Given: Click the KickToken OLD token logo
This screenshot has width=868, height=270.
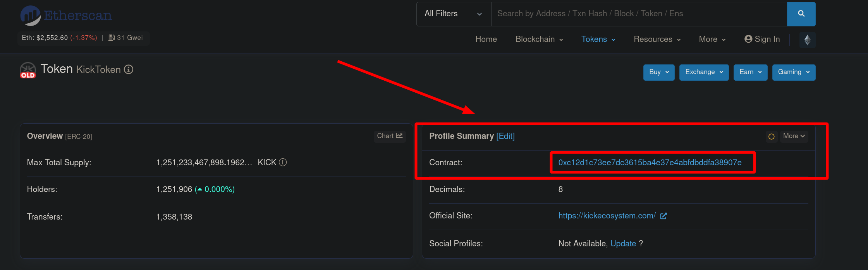Looking at the screenshot, I should 28,70.
